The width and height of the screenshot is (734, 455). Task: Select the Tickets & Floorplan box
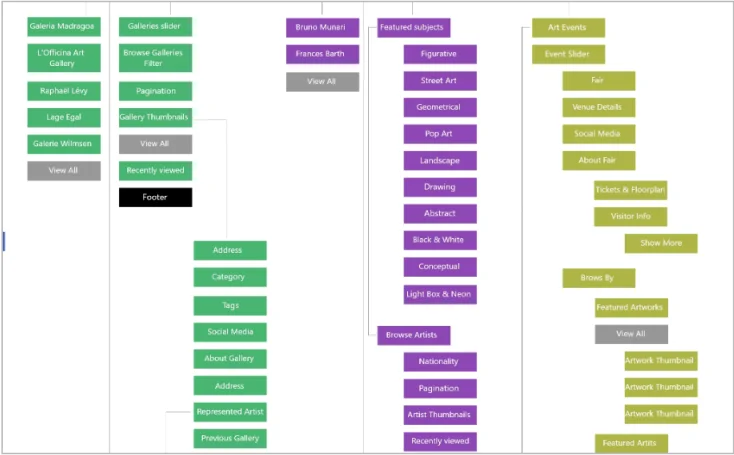tap(630, 189)
